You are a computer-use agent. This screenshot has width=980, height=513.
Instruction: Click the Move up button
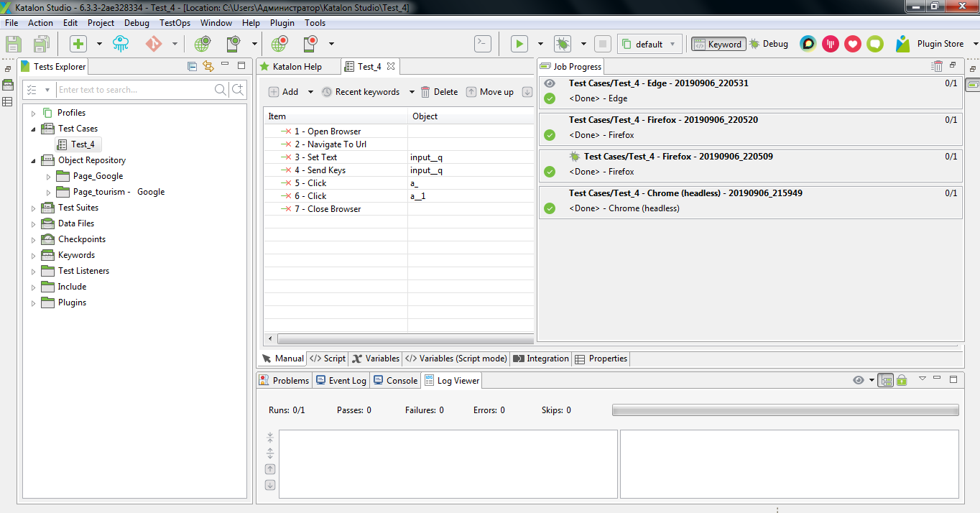pyautogui.click(x=490, y=92)
